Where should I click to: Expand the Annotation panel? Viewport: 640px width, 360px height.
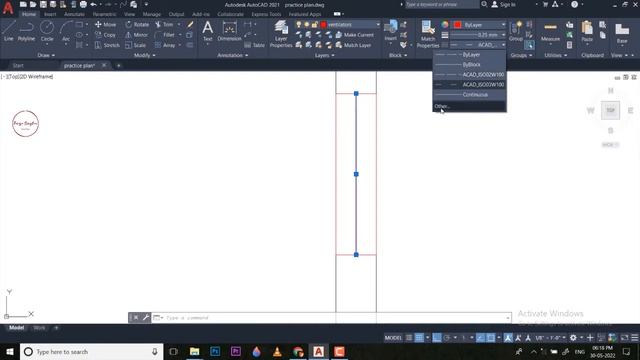tap(233, 55)
